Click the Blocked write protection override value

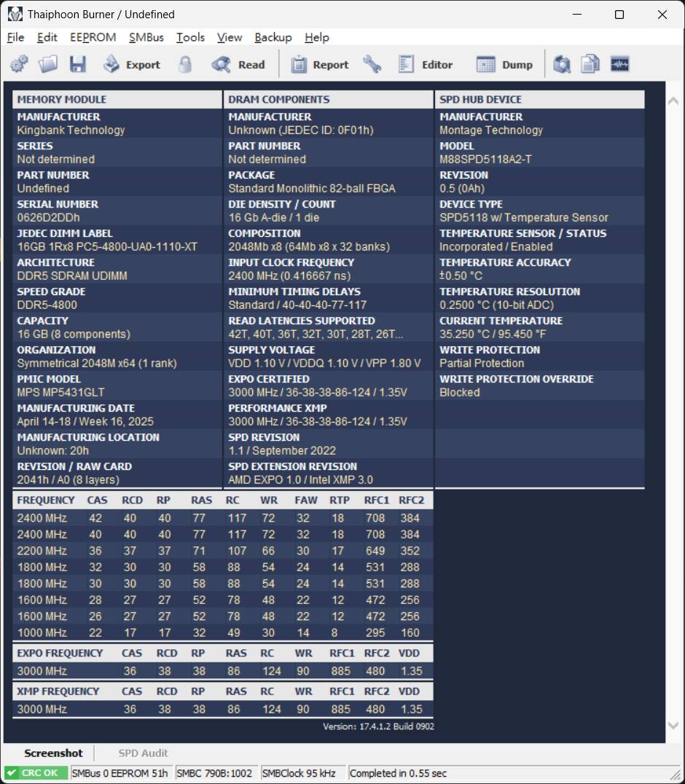click(x=460, y=392)
